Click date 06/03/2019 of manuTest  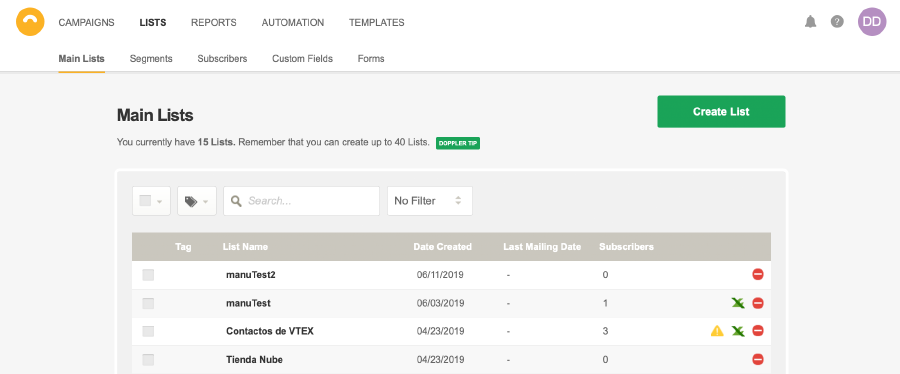tap(440, 303)
